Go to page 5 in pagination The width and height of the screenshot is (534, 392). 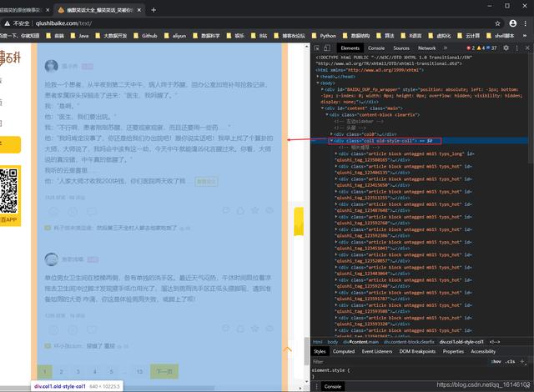click(111, 371)
